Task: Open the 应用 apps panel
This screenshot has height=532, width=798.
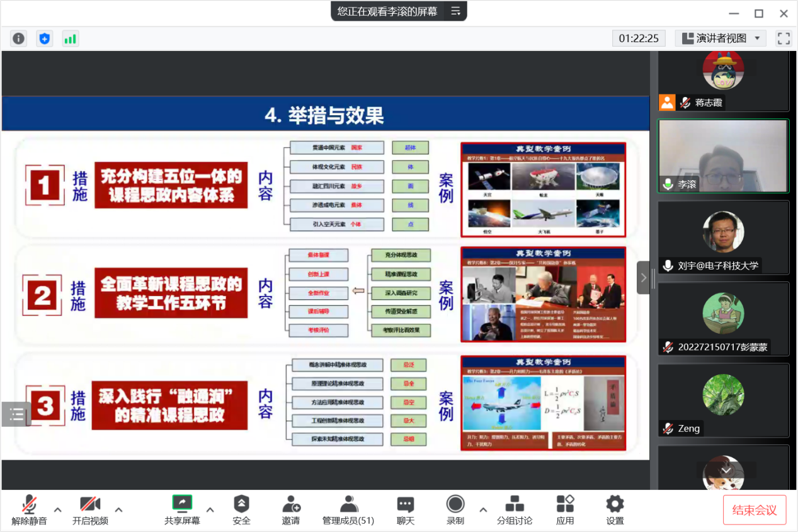Action: coord(564,510)
